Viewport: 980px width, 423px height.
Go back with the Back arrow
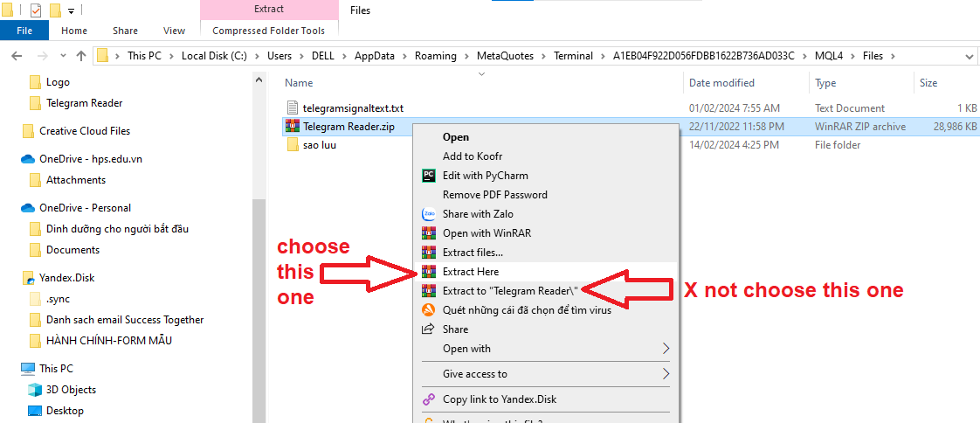coord(17,56)
